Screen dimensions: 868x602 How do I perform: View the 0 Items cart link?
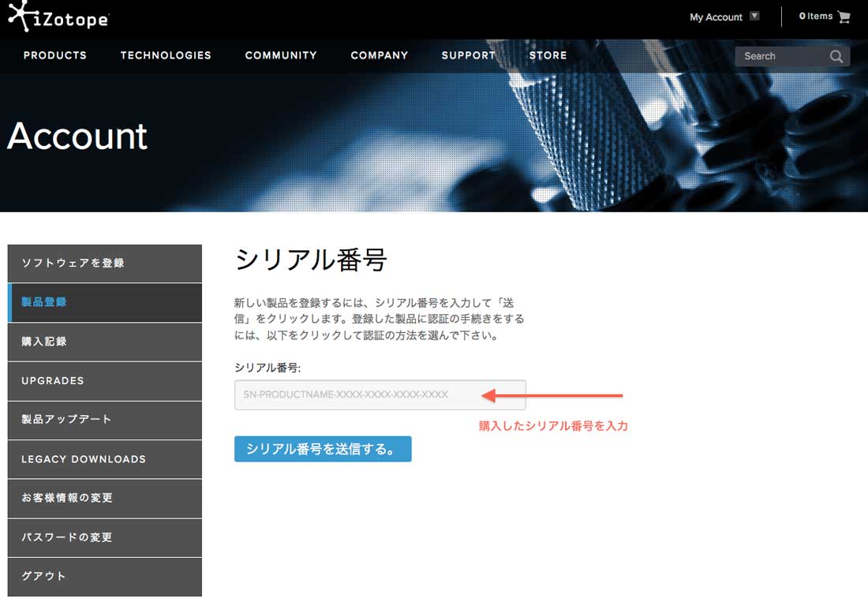(x=816, y=16)
